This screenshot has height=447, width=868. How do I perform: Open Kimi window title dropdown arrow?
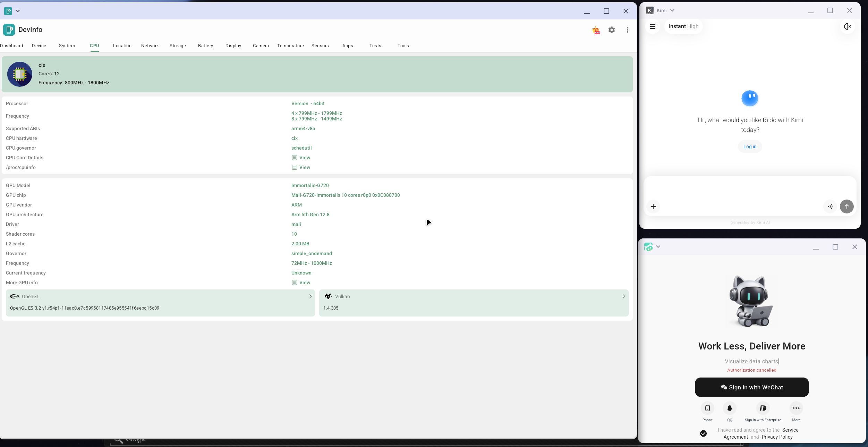click(672, 10)
